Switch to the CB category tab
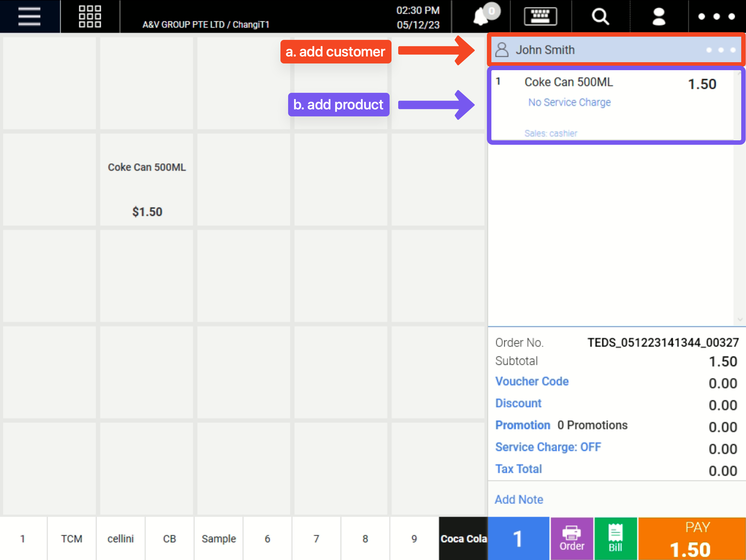The height and width of the screenshot is (560, 746). pyautogui.click(x=169, y=538)
